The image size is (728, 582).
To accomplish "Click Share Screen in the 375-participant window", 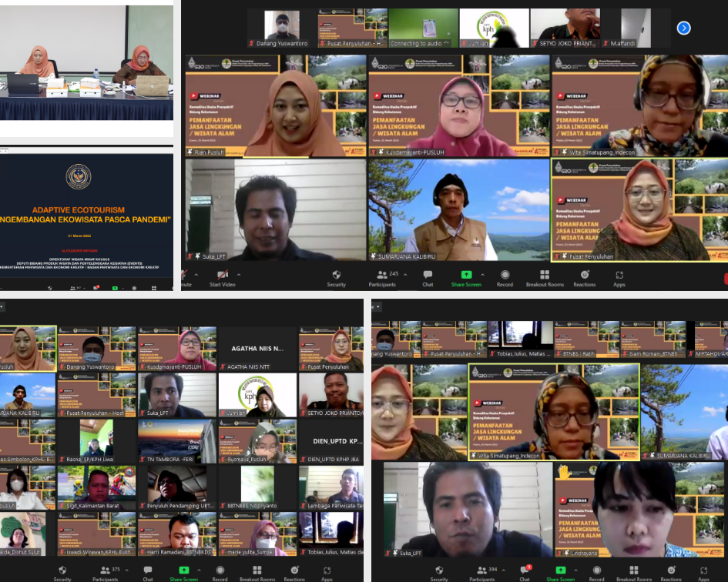I will (184, 574).
